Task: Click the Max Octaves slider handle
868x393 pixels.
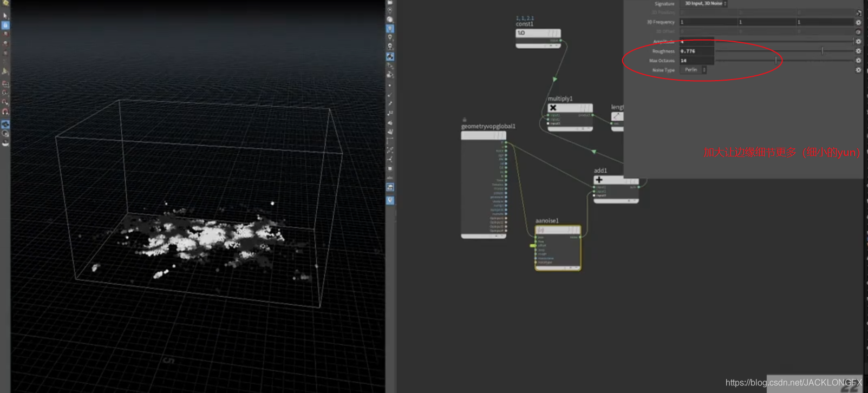Action: 776,61
